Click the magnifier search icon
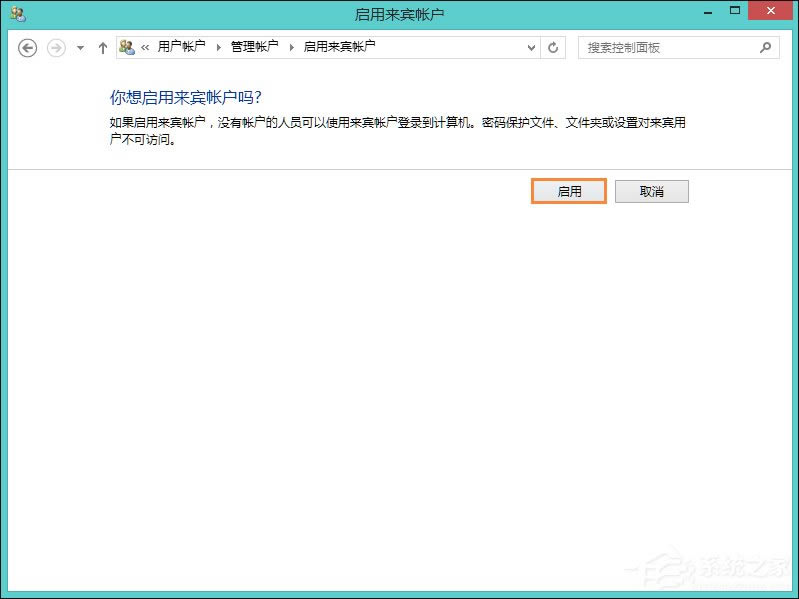Screen dimensions: 799x599 point(765,48)
